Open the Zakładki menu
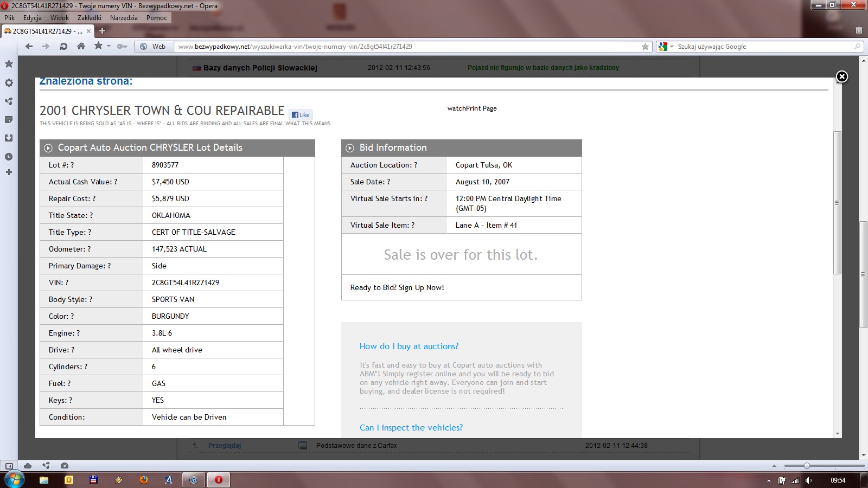868x488 pixels. (90, 18)
